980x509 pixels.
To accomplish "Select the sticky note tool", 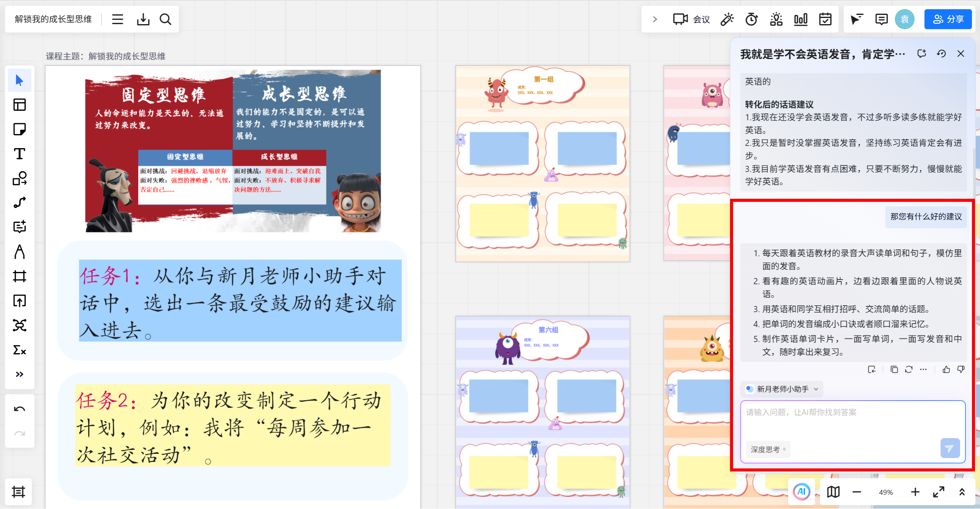I will (x=20, y=129).
